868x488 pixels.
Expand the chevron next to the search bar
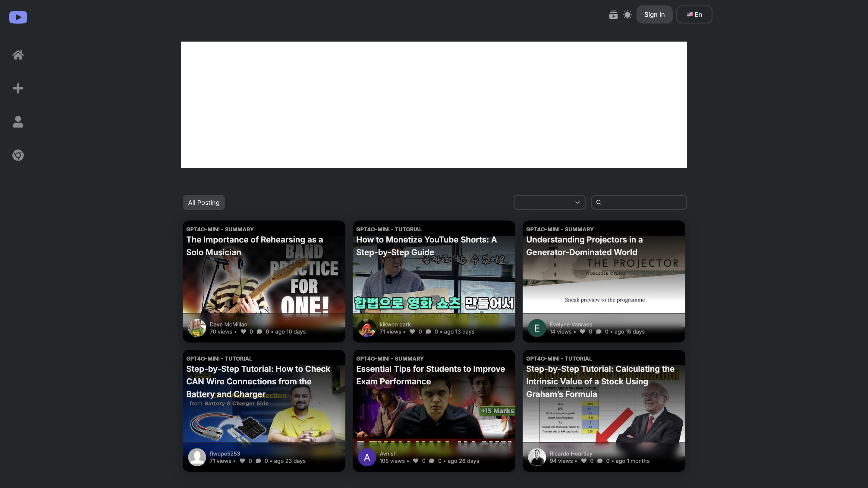click(577, 202)
